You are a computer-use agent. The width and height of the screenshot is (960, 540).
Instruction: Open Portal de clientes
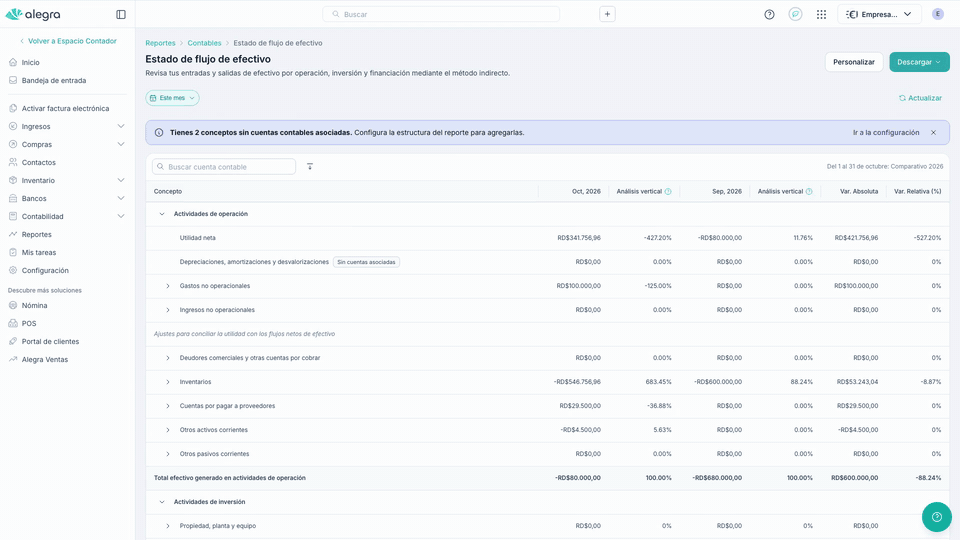click(x=50, y=342)
